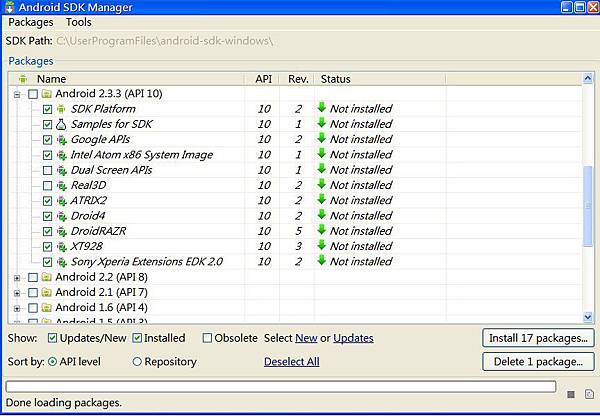Click the scroll down arrow of the packages list
The height and width of the screenshot is (416, 600).
click(x=588, y=317)
